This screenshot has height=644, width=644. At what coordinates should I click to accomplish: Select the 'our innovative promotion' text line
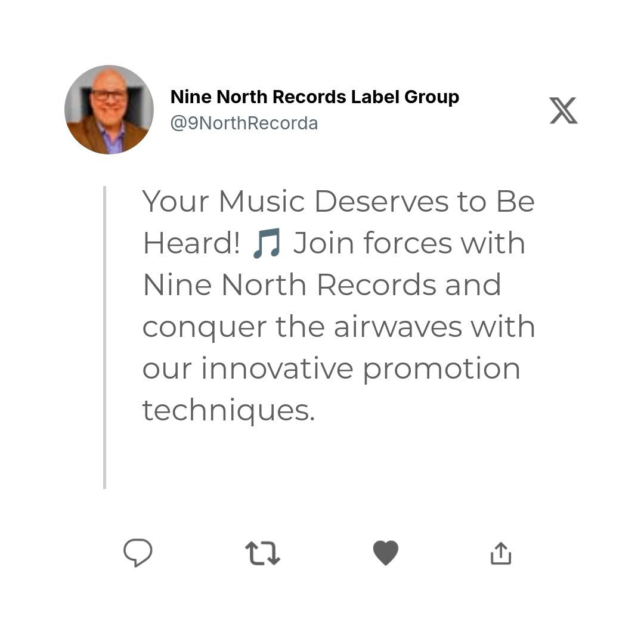point(331,369)
